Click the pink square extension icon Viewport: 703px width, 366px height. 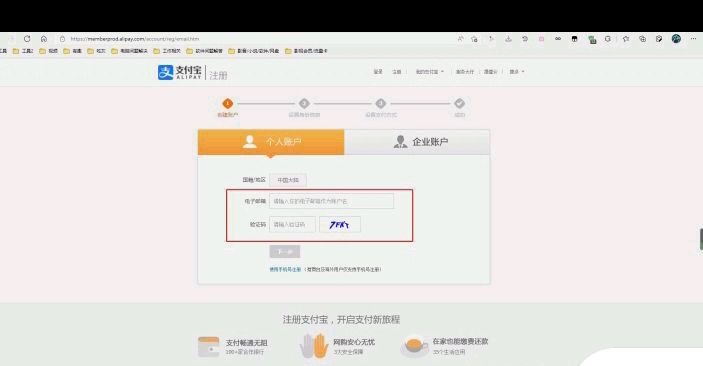[x=541, y=39]
